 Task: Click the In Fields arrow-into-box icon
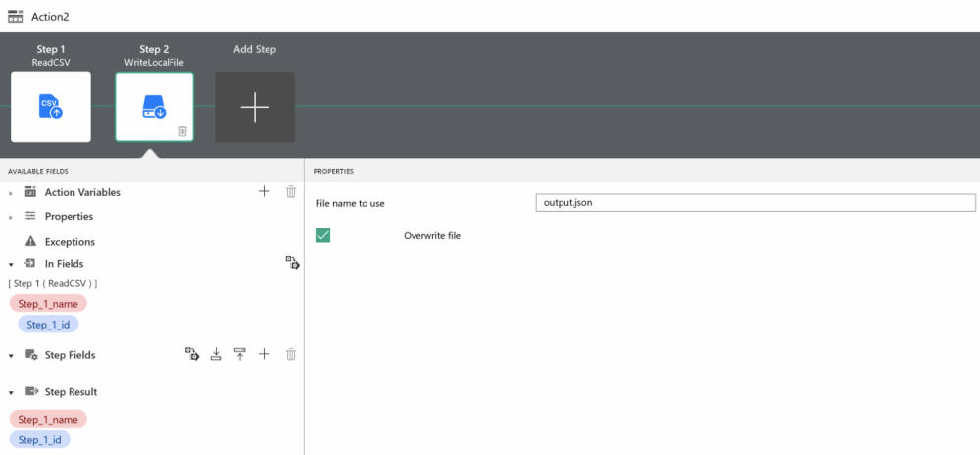(30, 263)
